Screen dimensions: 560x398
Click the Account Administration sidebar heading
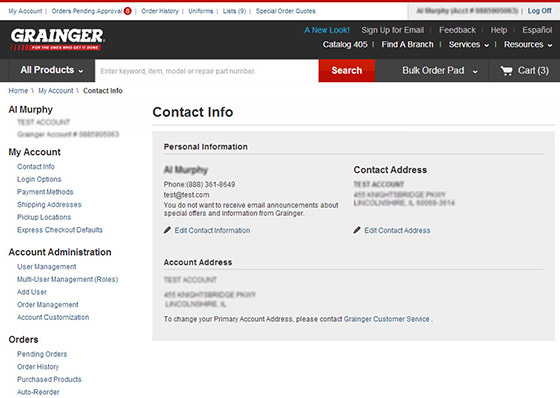coord(60,252)
